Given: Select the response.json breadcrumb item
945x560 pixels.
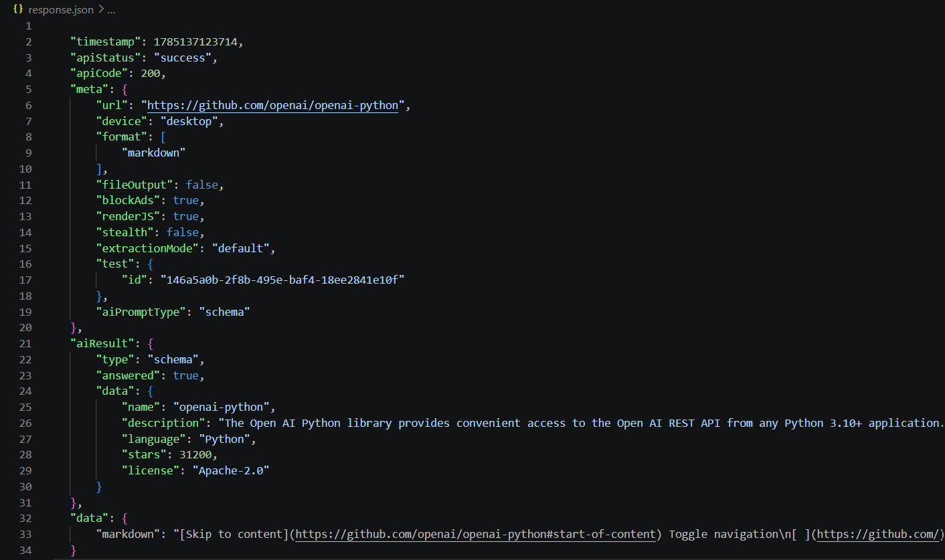Looking at the screenshot, I should [61, 10].
